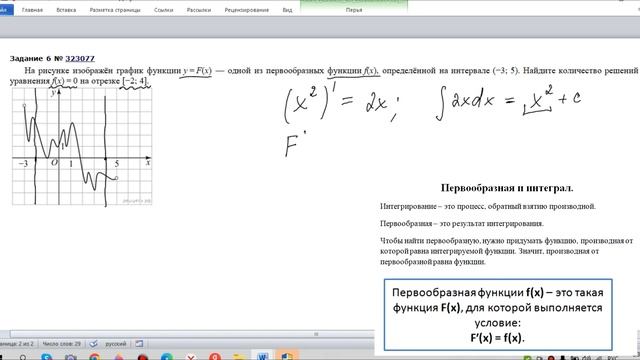Open the blue File tab
This screenshot has height=360, width=640.
6,10
